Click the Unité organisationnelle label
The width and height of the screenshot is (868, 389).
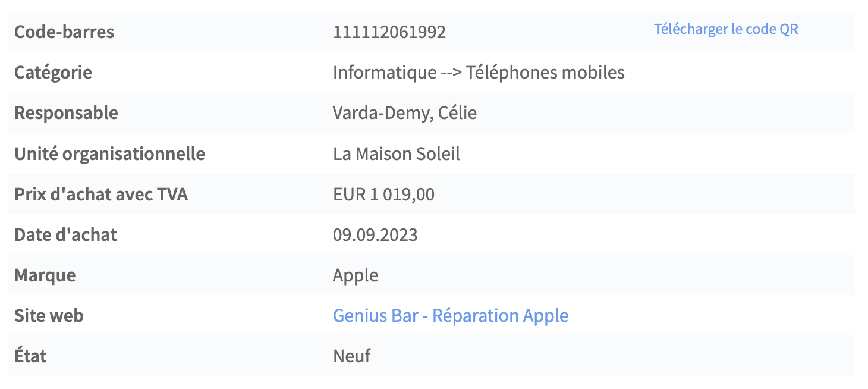(x=109, y=153)
